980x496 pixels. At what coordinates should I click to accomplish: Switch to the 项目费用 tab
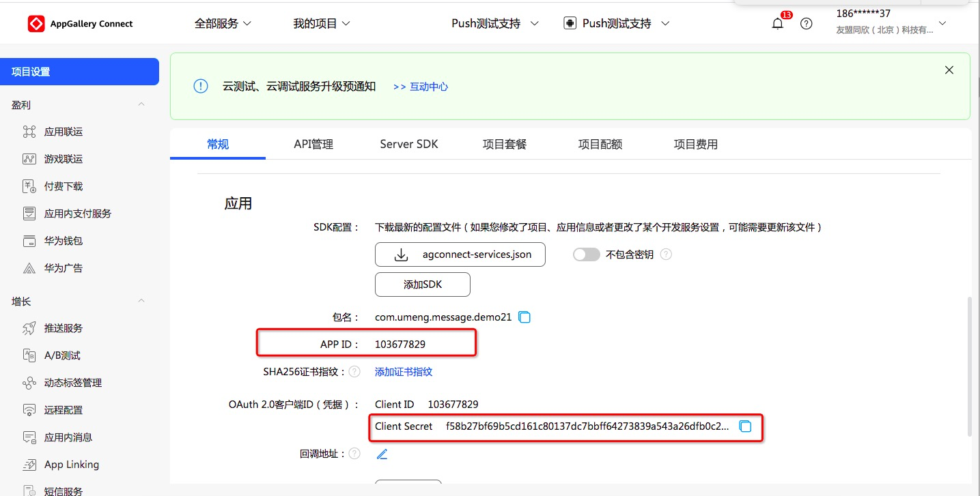pos(696,144)
